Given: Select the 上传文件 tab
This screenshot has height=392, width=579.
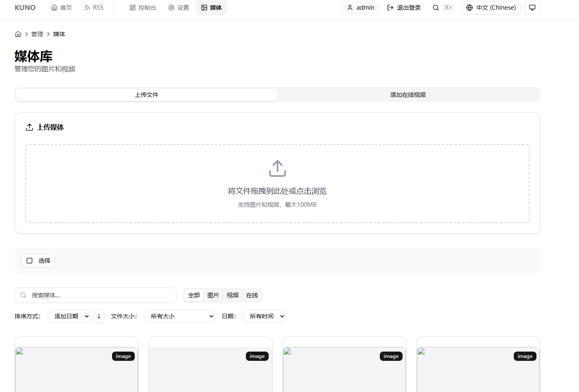Looking at the screenshot, I should pyautogui.click(x=147, y=95).
